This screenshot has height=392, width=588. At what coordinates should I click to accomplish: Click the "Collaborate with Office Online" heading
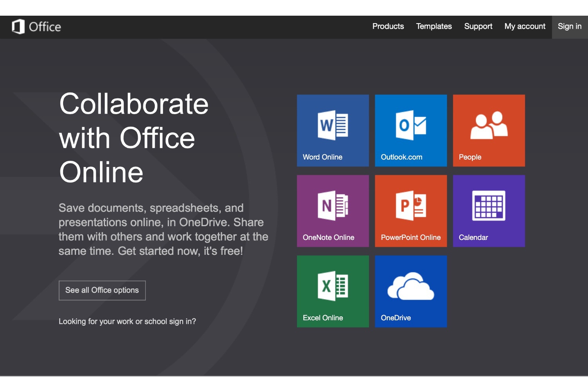pyautogui.click(x=134, y=138)
